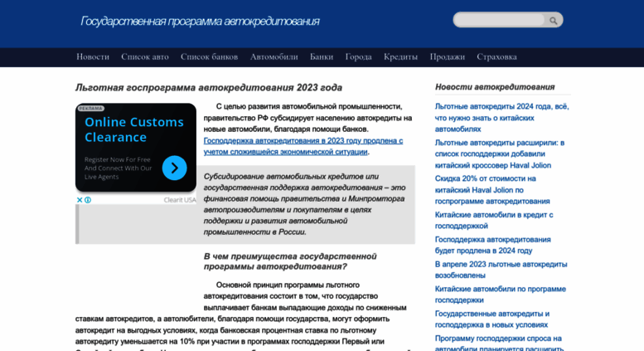This screenshot has height=351, width=644.
Task: Open the Города menu item
Action: click(x=359, y=56)
